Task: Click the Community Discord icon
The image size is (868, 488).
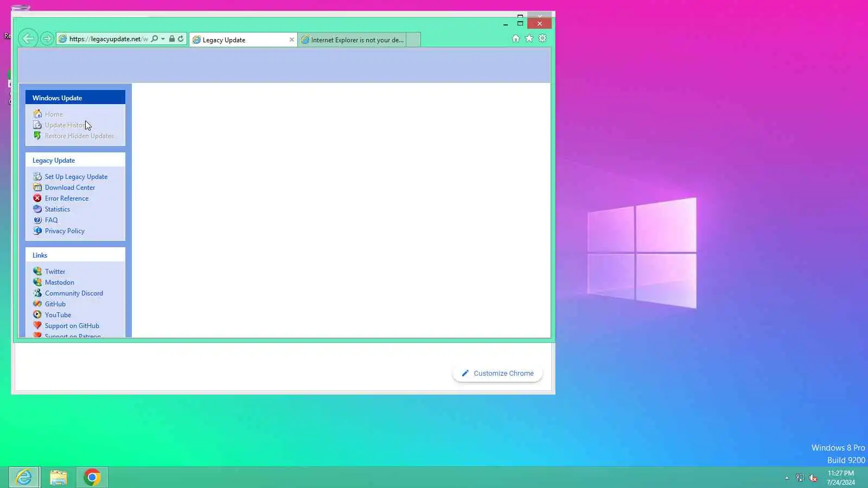Action: pos(37,293)
